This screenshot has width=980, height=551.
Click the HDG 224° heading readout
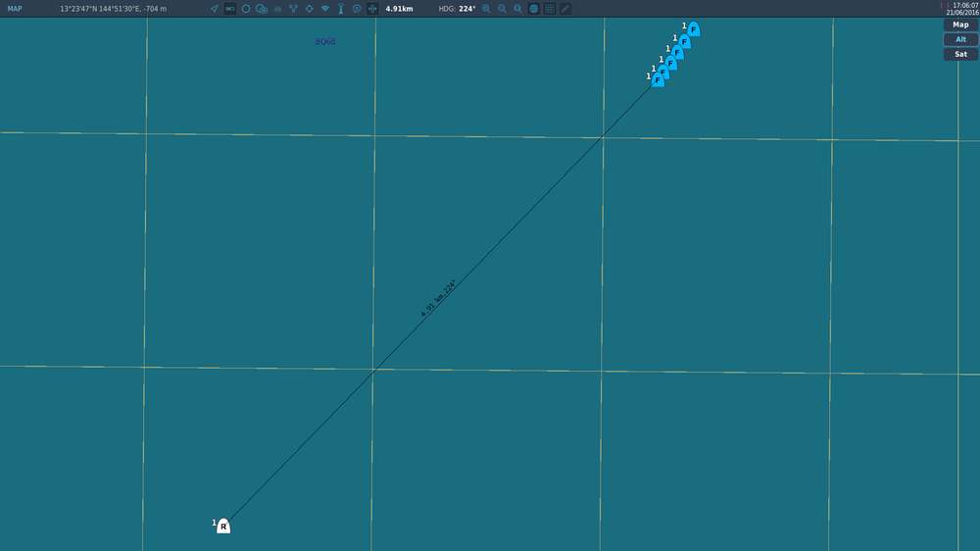457,9
